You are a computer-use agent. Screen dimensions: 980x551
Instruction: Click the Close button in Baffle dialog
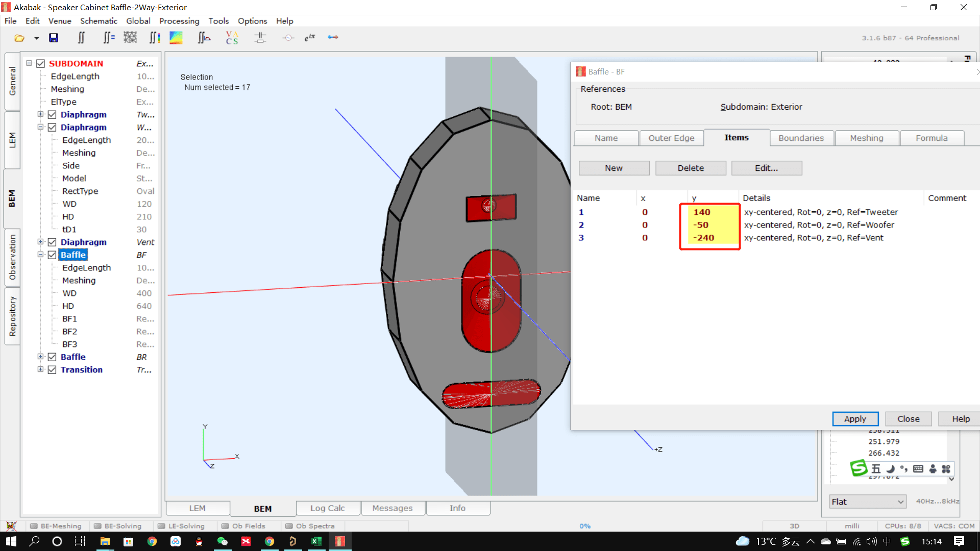point(909,419)
